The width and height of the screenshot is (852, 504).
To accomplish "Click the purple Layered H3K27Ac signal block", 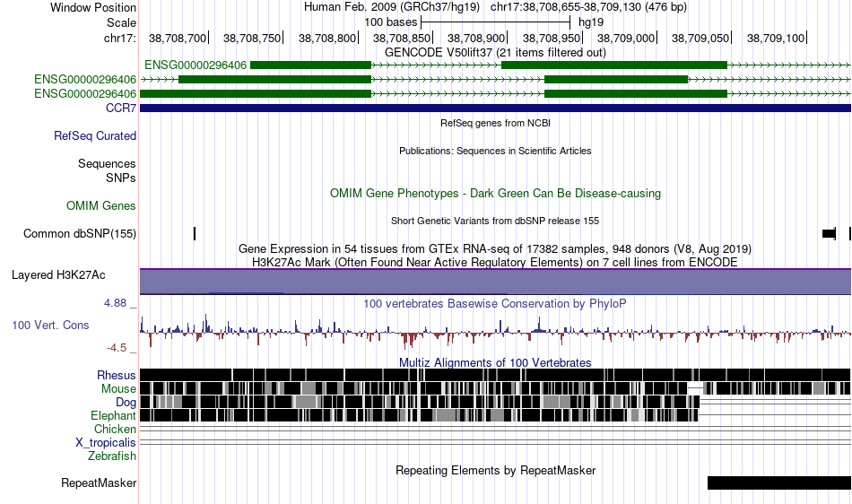I will point(495,282).
